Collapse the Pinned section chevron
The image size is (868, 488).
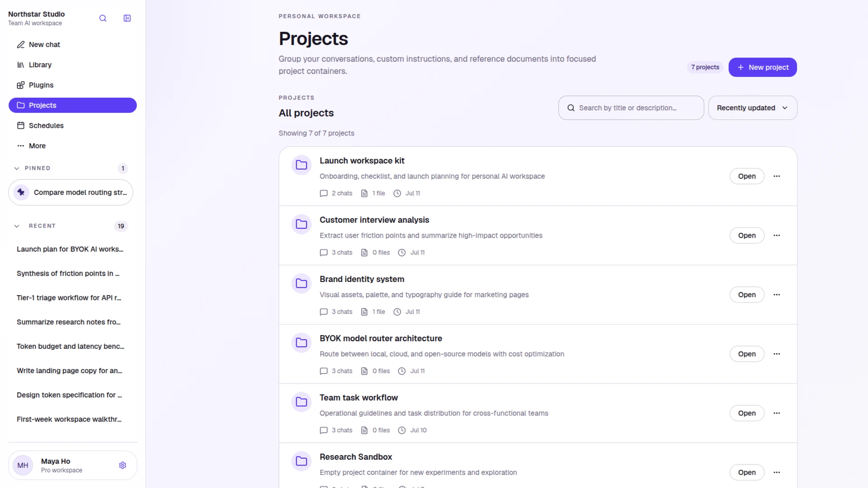click(x=17, y=169)
